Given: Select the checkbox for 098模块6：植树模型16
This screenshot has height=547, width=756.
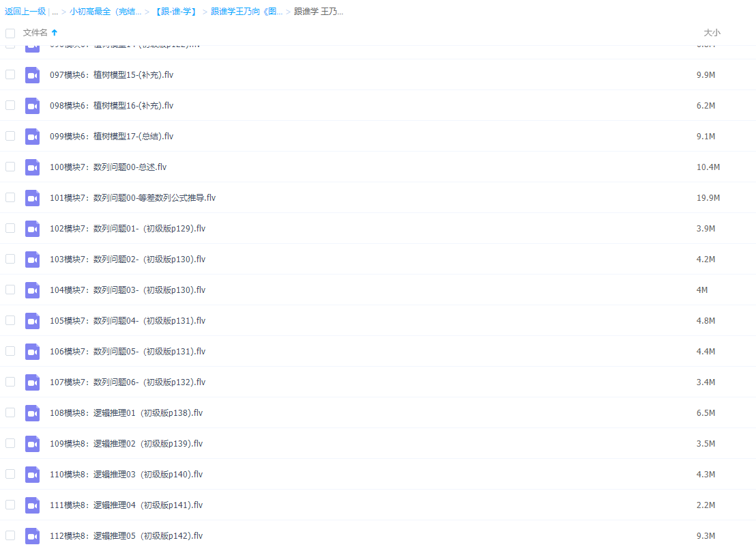Looking at the screenshot, I should tap(10, 105).
